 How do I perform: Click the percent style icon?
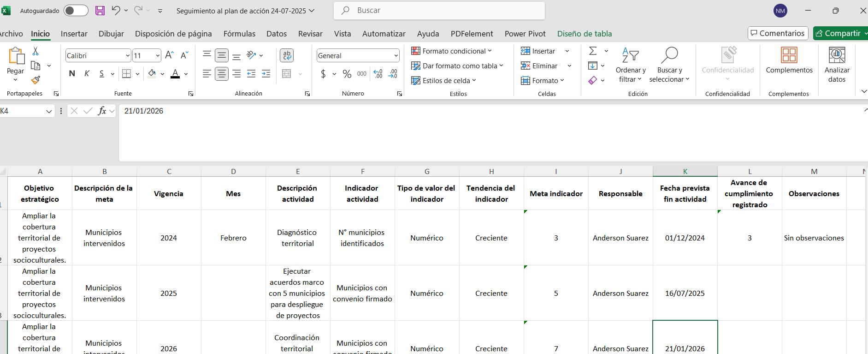click(347, 74)
